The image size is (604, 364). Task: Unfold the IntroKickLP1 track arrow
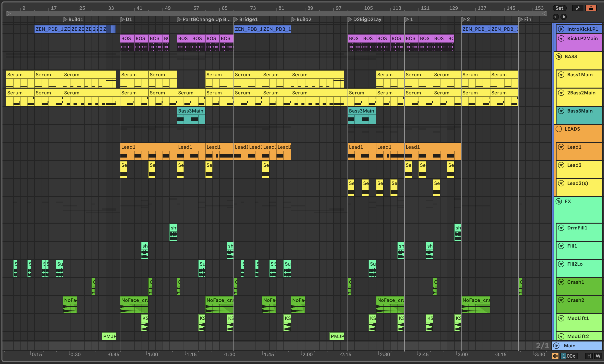pyautogui.click(x=561, y=29)
